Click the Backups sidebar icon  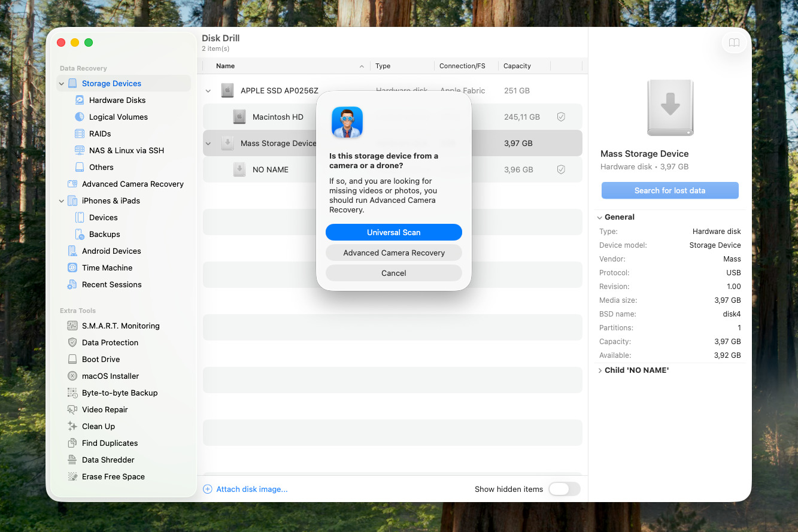pos(80,234)
